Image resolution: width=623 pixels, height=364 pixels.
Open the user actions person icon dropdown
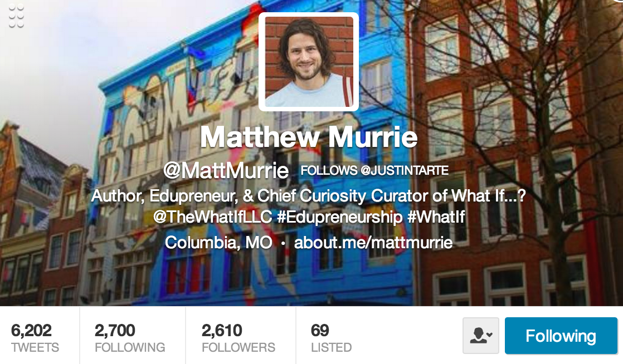click(481, 336)
